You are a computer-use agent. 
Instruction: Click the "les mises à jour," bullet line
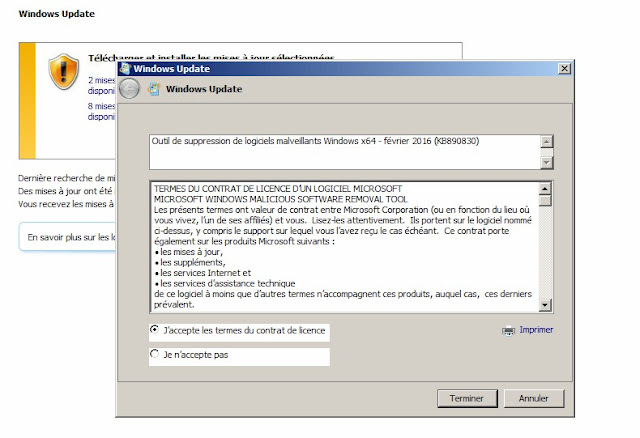pyautogui.click(x=189, y=252)
